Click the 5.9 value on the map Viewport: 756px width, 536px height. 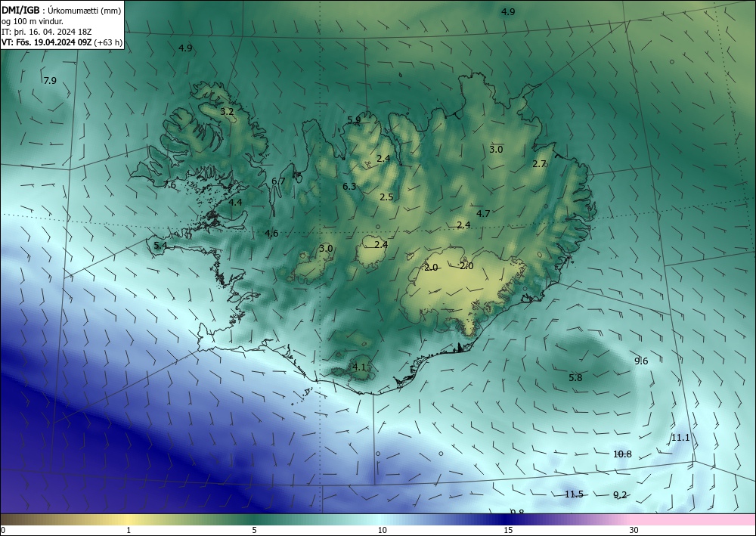[354, 120]
